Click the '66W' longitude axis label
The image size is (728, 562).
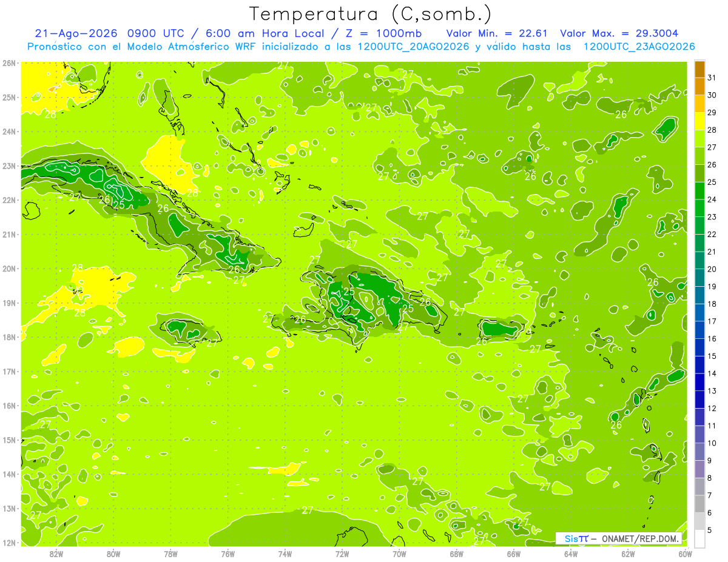(513, 553)
